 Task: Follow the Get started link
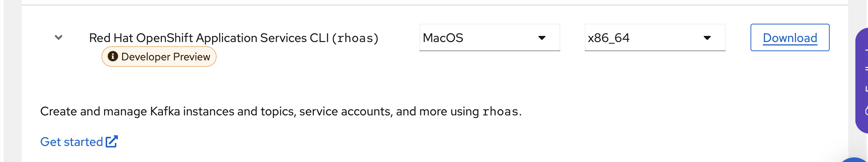72,142
